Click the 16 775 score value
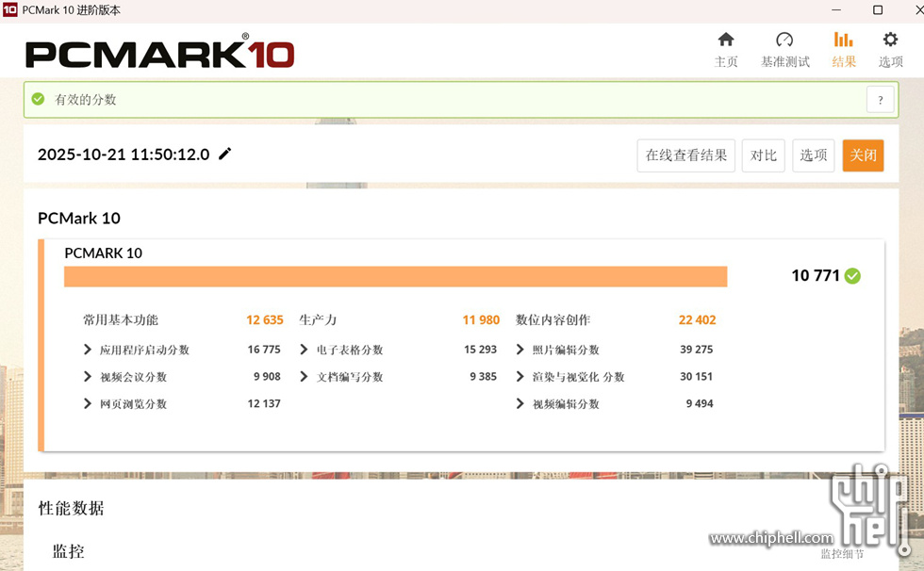This screenshot has width=924, height=571. pos(264,350)
